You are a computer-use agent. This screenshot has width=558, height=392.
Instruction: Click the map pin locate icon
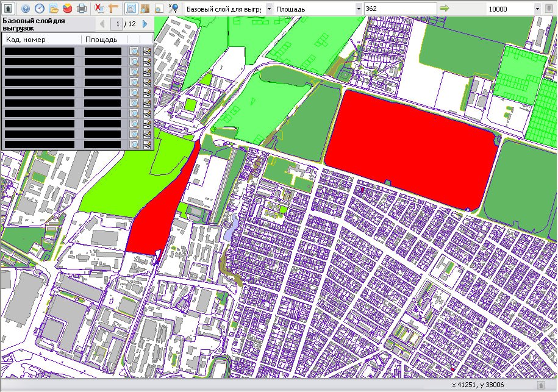(x=173, y=9)
